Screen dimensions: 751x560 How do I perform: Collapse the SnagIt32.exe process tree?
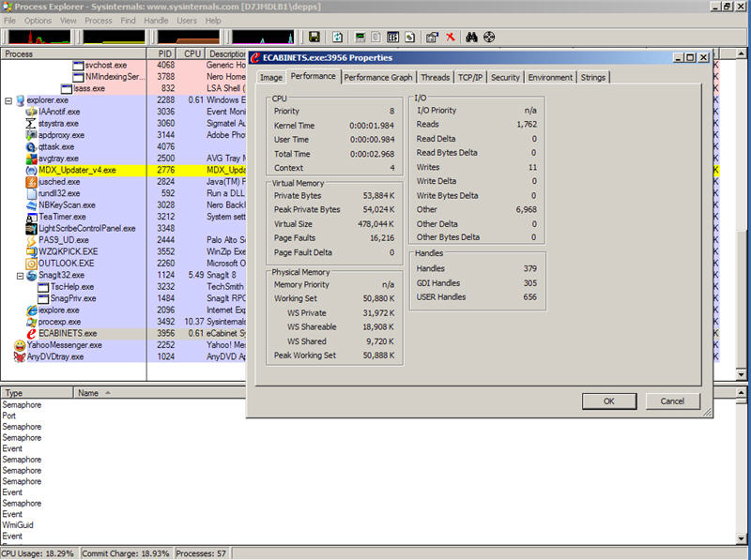(x=20, y=276)
